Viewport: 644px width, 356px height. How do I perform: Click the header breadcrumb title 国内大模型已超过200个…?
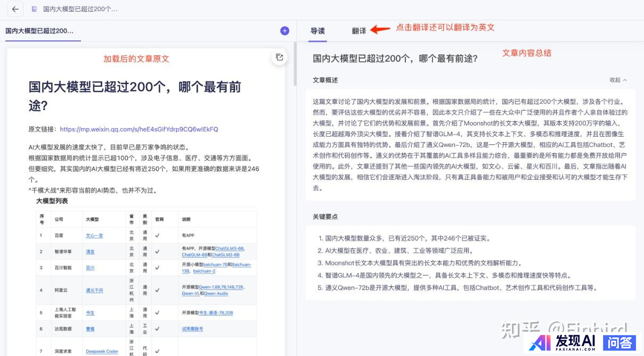coord(80,9)
